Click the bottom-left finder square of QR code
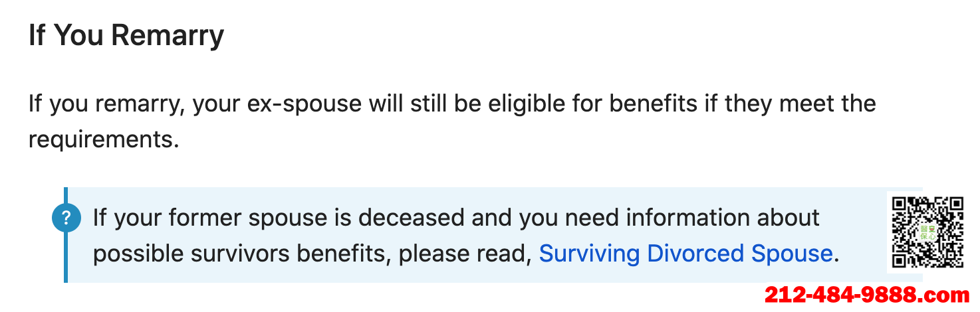The height and width of the screenshot is (312, 980). pyautogui.click(x=900, y=260)
